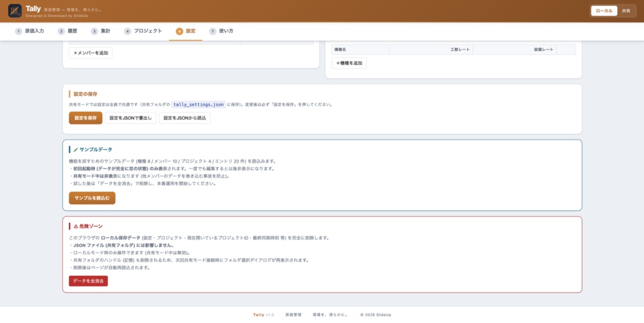This screenshot has height=323, width=644.
Task: Select the 設定 tab
Action: pos(186,31)
